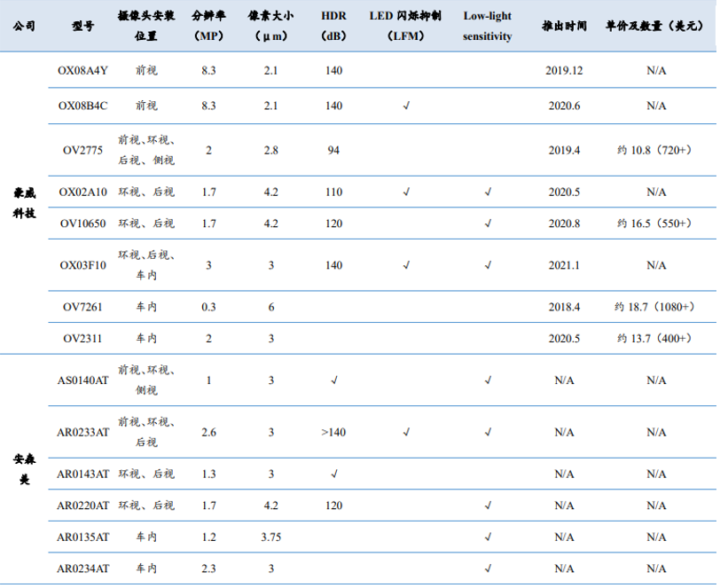Select the 1.2 resolution value
This screenshot has width=720, height=588.
click(x=208, y=537)
